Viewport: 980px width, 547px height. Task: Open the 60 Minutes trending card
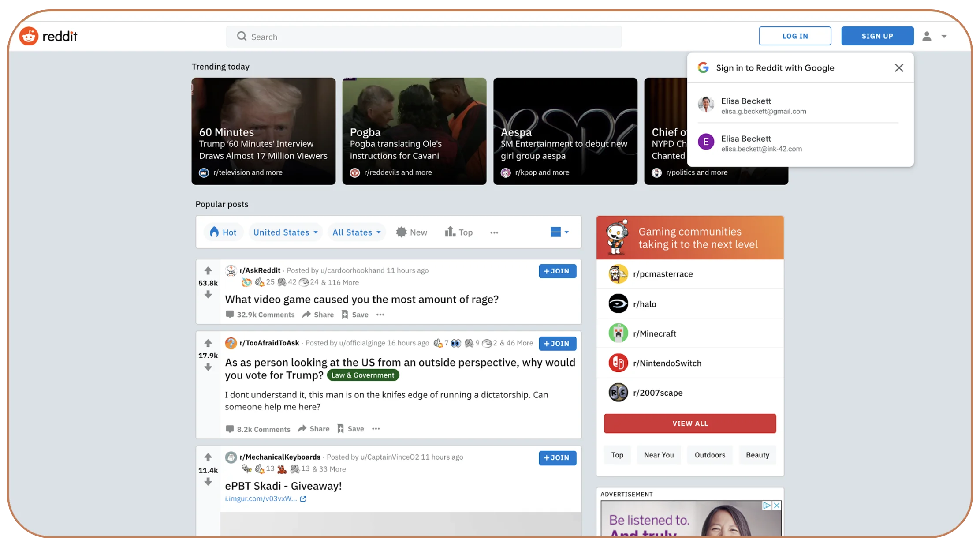coord(263,131)
